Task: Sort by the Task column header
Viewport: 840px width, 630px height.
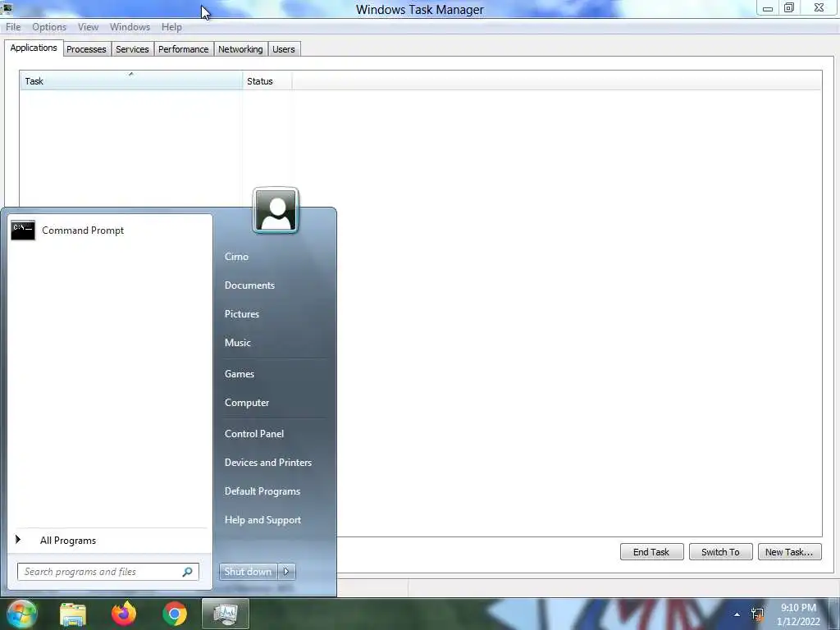Action: [x=131, y=81]
